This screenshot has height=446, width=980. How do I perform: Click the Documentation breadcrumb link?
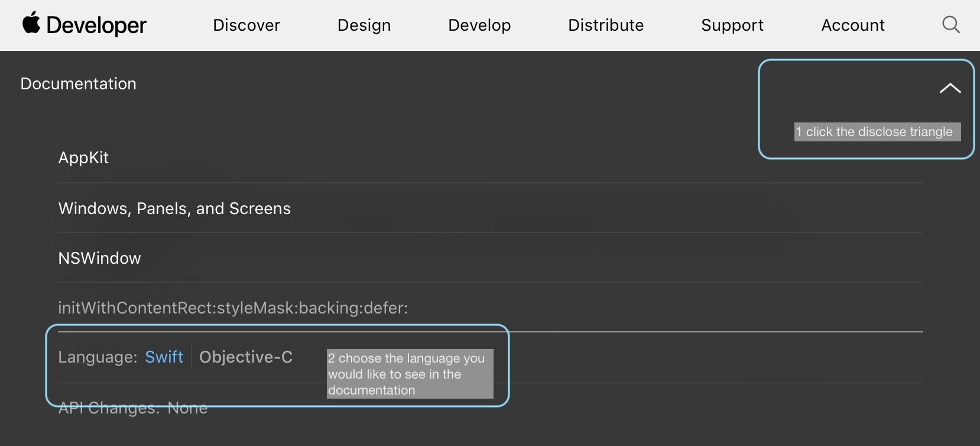tap(78, 83)
